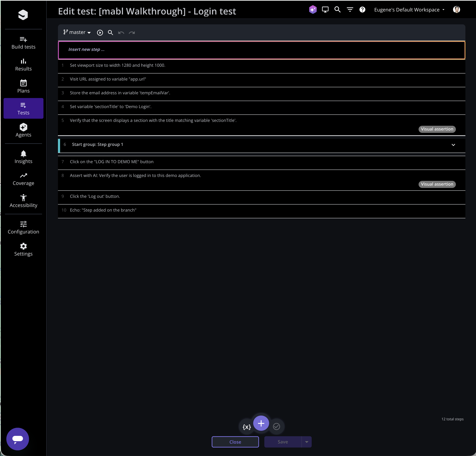Click the top-bar search icon

337,10
